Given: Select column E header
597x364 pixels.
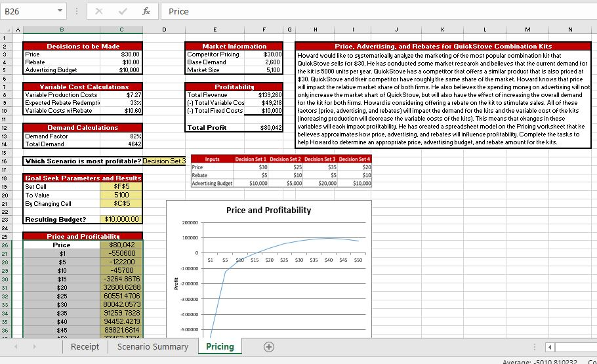Looking at the screenshot, I should (x=215, y=30).
